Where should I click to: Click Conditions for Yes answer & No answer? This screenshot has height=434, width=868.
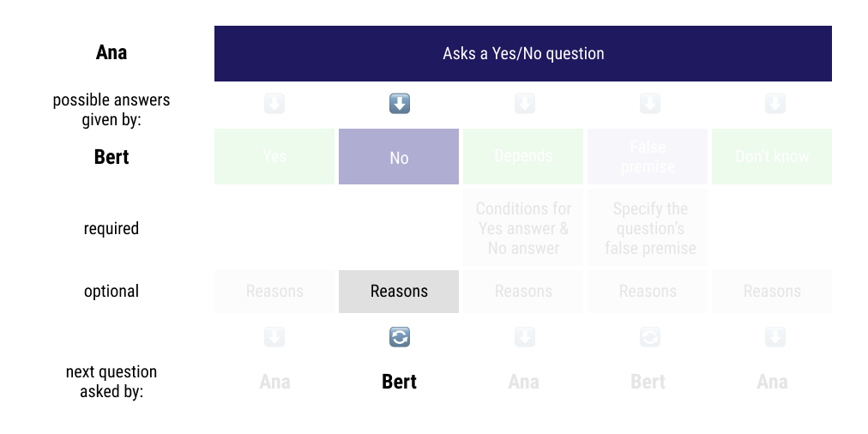click(523, 227)
